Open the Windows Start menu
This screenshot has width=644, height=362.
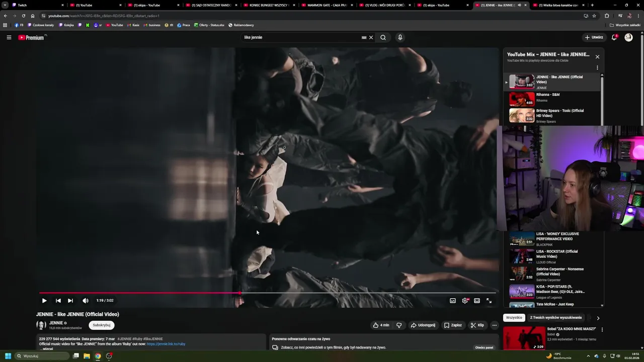8,356
